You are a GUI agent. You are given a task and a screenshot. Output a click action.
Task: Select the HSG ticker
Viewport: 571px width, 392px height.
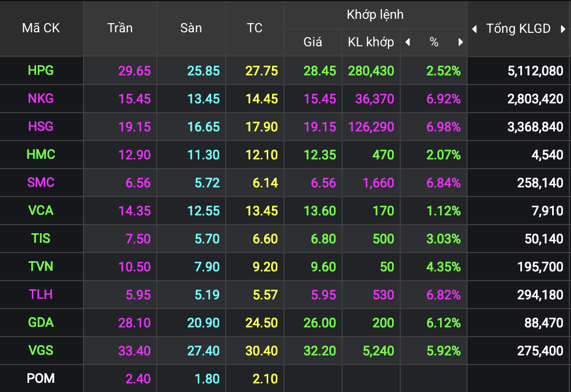[x=41, y=127]
